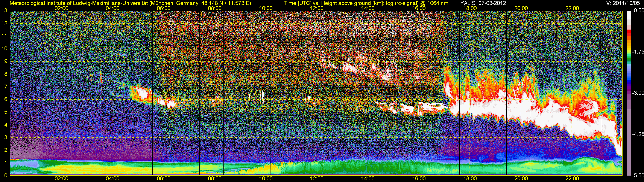
Task: Click the height axis label 6.
Action: 6,99
